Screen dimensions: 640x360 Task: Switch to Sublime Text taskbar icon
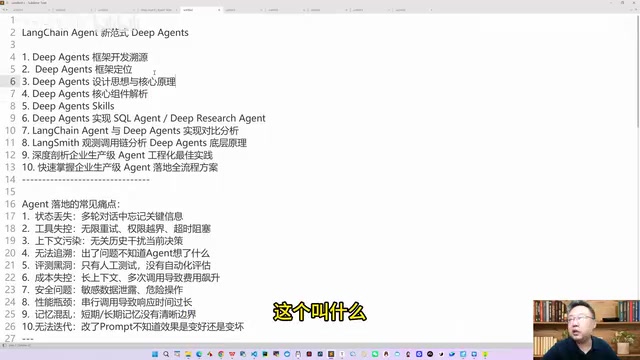click(x=331, y=354)
